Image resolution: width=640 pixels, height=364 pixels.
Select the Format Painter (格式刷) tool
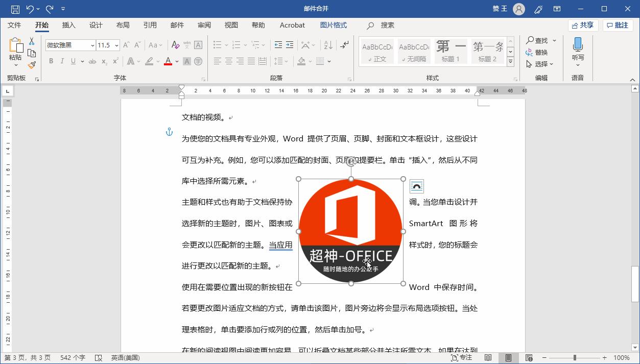[x=31, y=64]
